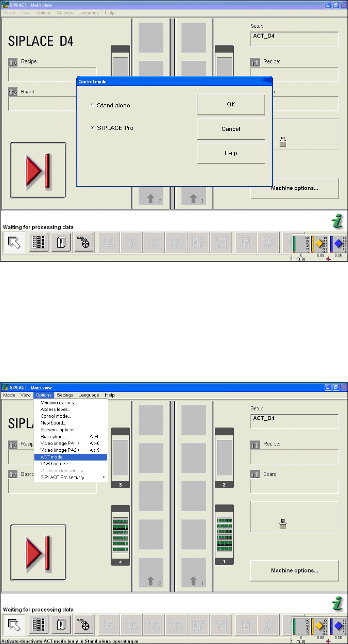Image resolution: width=348 pixels, height=644 pixels.
Task: Expand the SIPLACE Pro security submenu
Action: (x=70, y=477)
